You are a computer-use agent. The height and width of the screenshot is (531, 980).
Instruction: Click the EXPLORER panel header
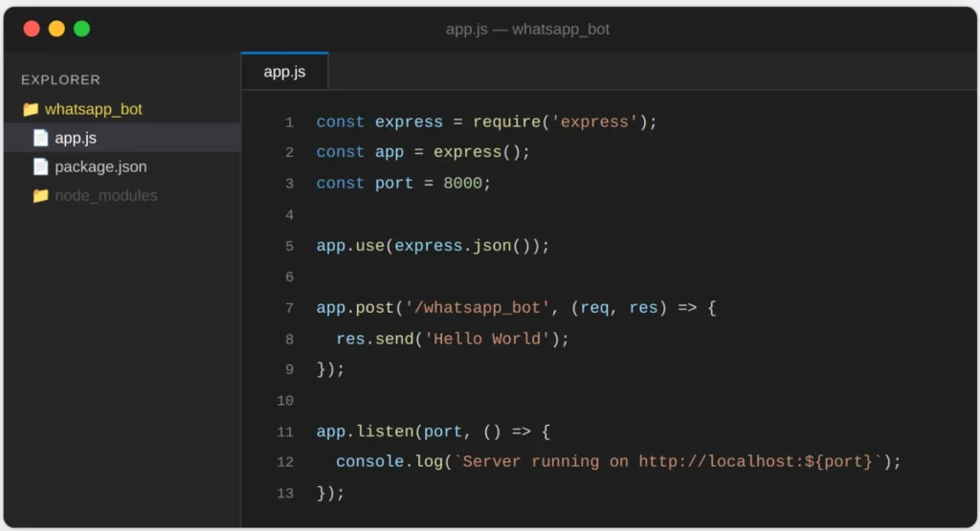tap(60, 80)
